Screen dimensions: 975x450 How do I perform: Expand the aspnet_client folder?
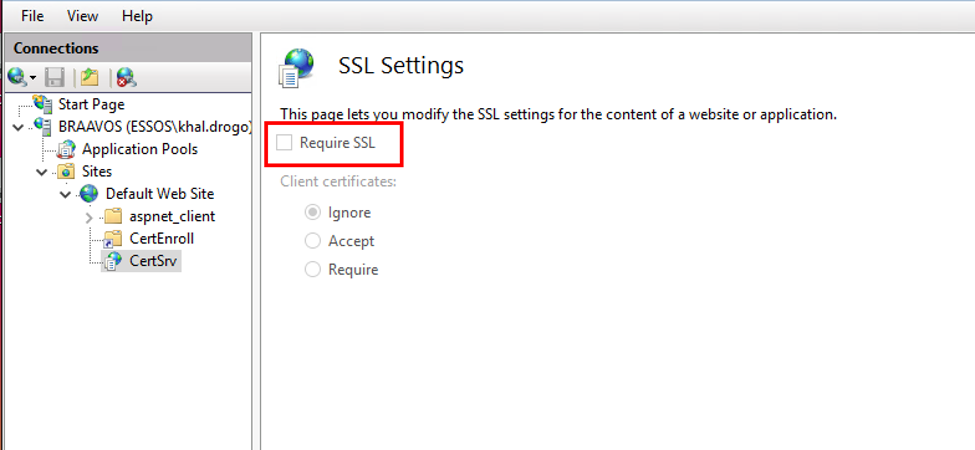click(x=89, y=217)
